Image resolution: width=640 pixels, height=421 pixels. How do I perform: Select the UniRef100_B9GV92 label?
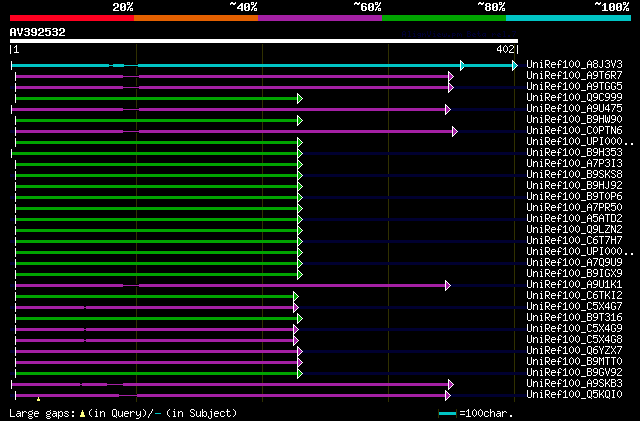point(574,373)
